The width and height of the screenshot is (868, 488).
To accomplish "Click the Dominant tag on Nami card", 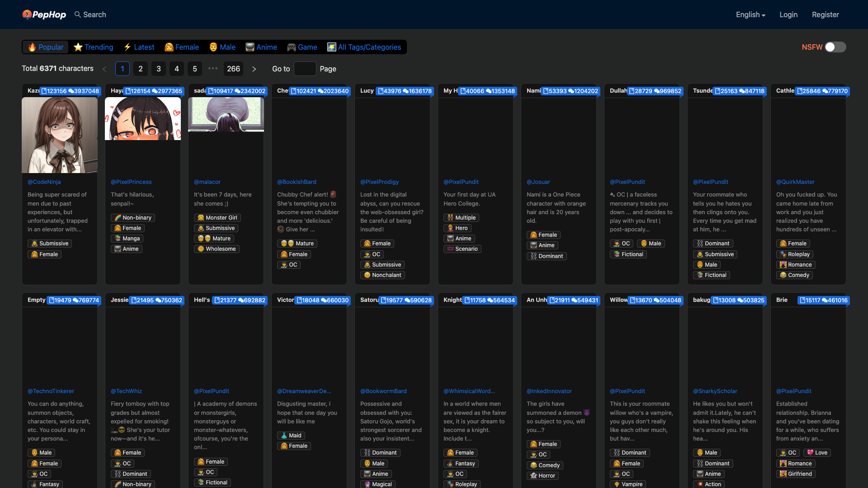I will click(547, 256).
